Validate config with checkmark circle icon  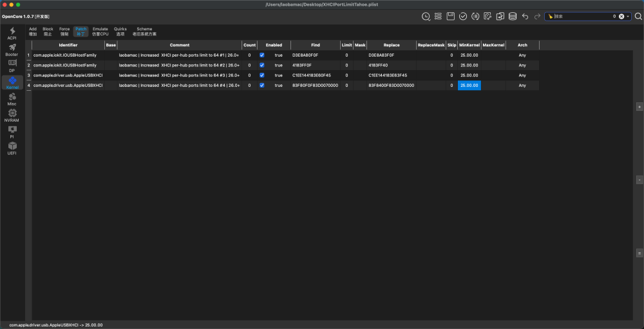pyautogui.click(x=463, y=17)
